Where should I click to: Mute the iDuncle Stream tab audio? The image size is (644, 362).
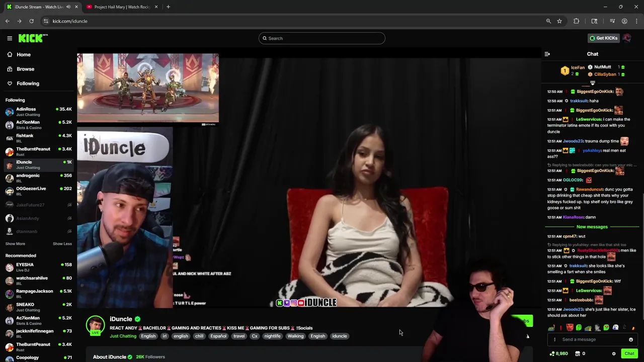68,7
